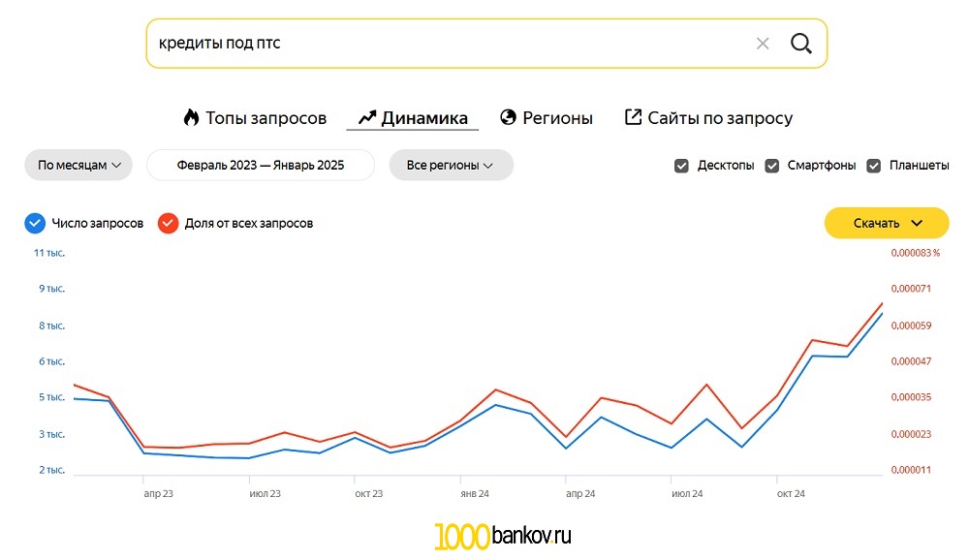Click the date range Февраль 2023 — Январь 2025
The width and height of the screenshot is (969, 560).
pyautogui.click(x=261, y=165)
